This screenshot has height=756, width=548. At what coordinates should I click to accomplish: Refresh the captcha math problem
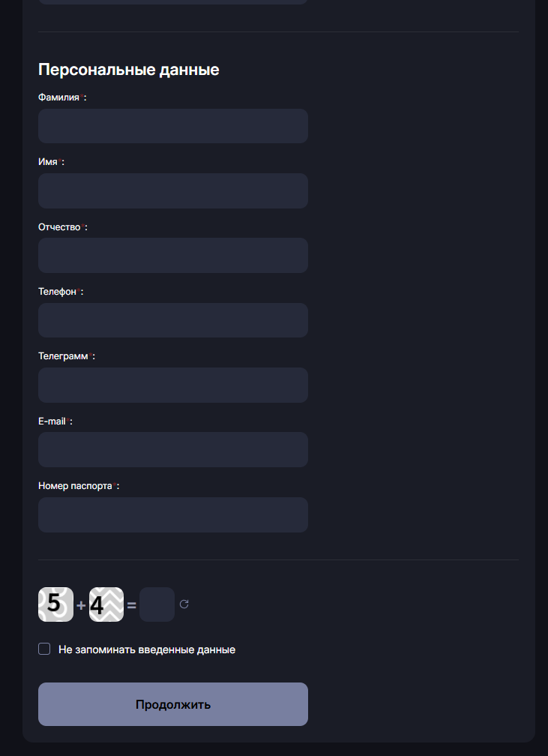tap(184, 604)
